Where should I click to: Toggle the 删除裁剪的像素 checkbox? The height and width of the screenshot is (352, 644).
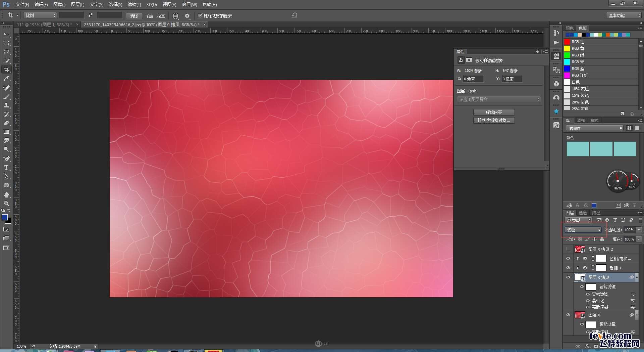200,15
